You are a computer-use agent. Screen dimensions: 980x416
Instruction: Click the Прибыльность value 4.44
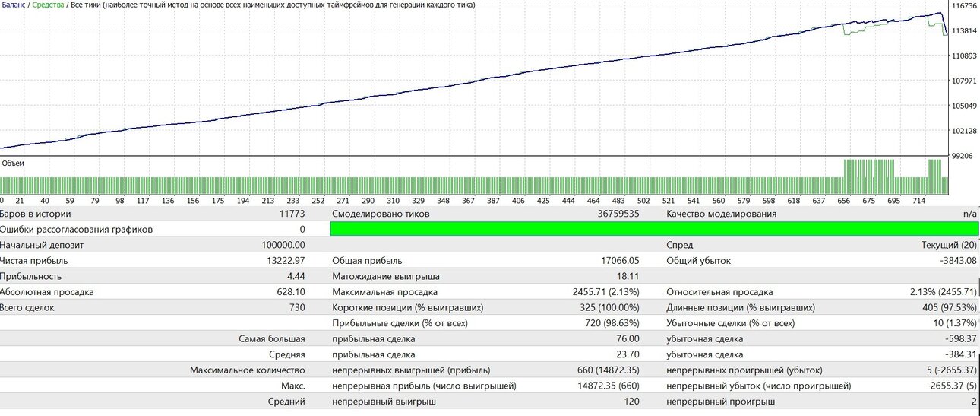pos(296,276)
